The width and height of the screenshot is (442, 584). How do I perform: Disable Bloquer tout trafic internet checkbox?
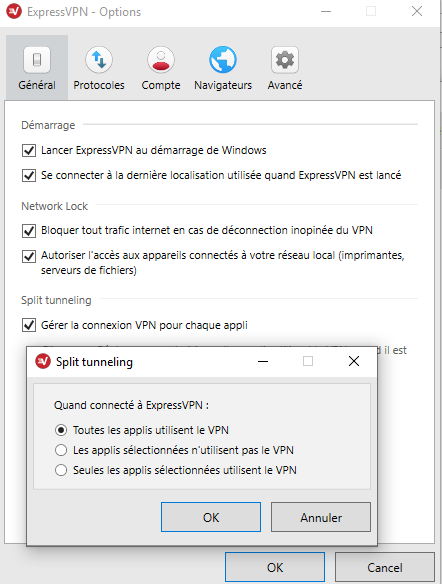point(29,231)
